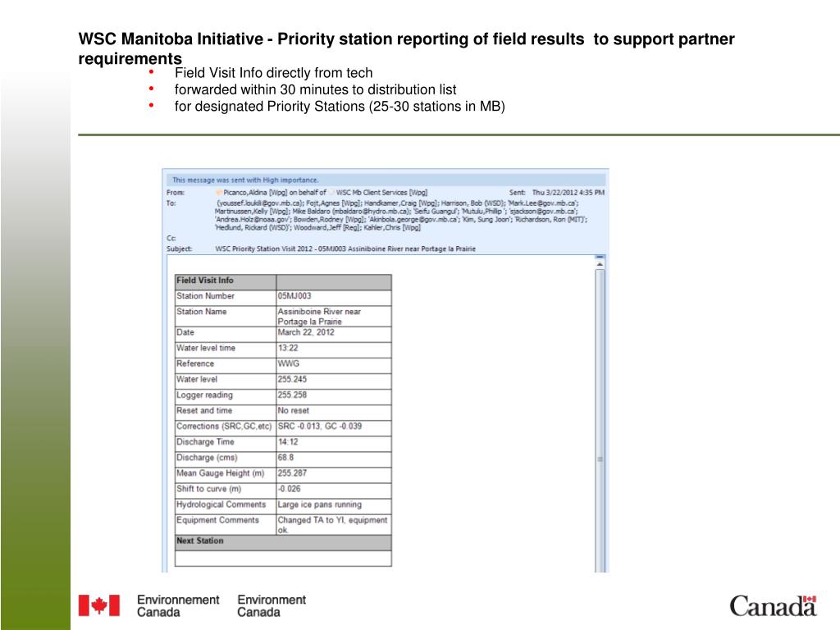Image resolution: width=840 pixels, height=630 pixels.
Task: Click the date value March 22, 2012
Action: click(x=334, y=333)
